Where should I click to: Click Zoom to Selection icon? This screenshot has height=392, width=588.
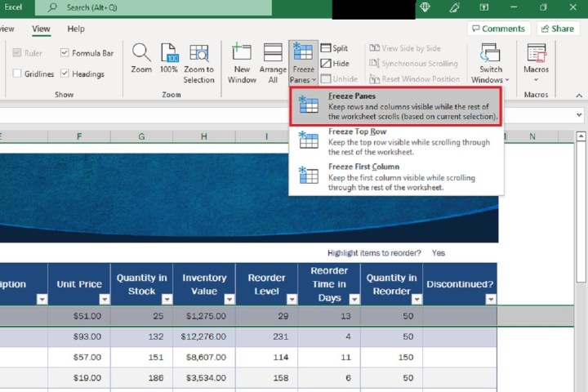click(x=198, y=54)
